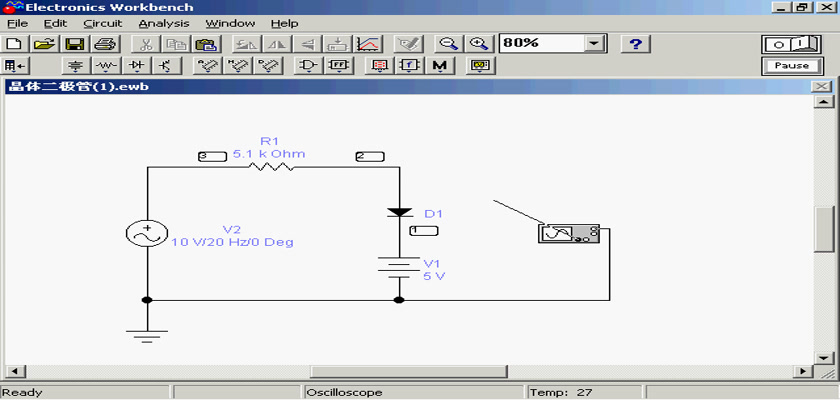Select diode D1 in the circuit

coord(400,213)
